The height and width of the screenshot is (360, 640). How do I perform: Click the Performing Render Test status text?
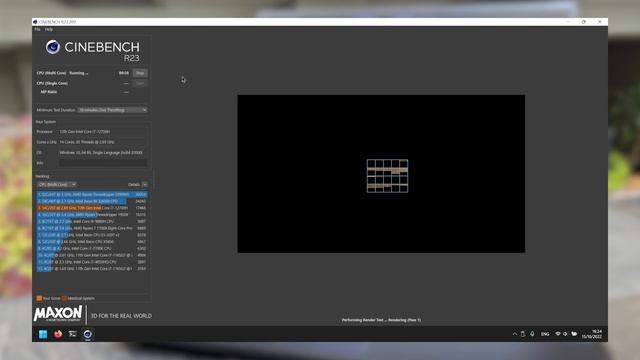[x=381, y=320]
